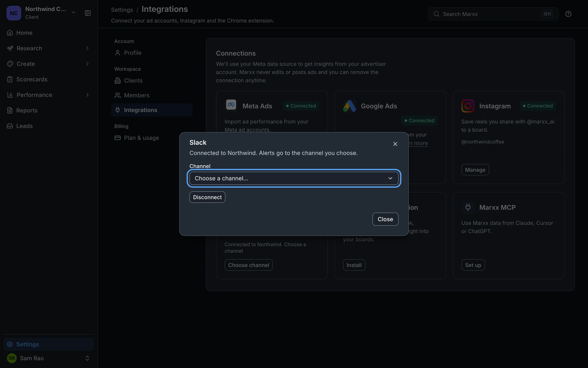Click Choose channel on the Slack card
Screen dimensions: 588x368
coord(248,265)
